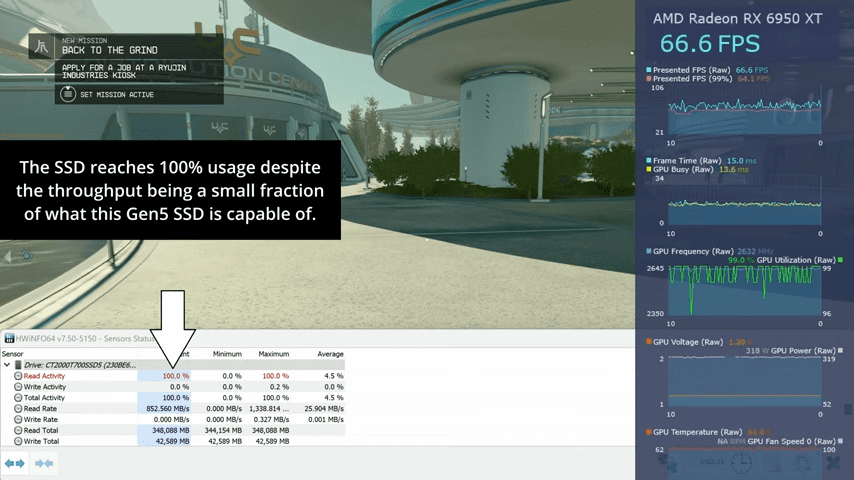Click the AMD Radeon RX 6950 XT heading
Screen dimensions: 854x480
click(x=737, y=19)
